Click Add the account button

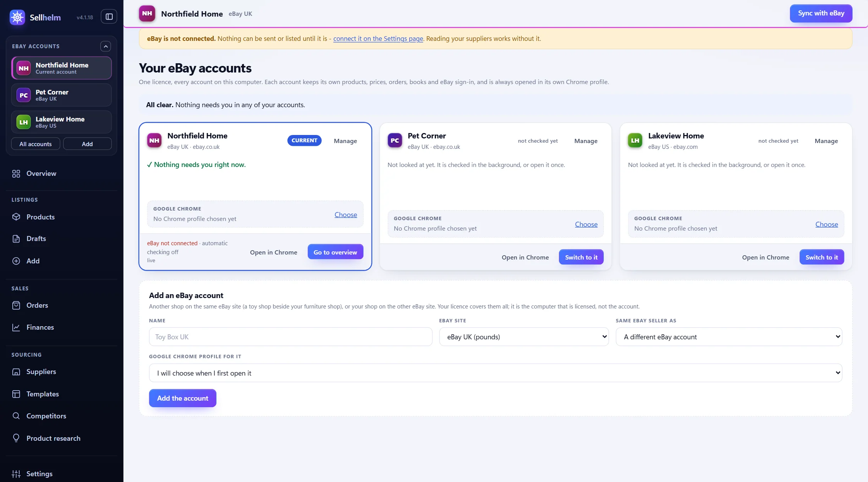[182, 398]
